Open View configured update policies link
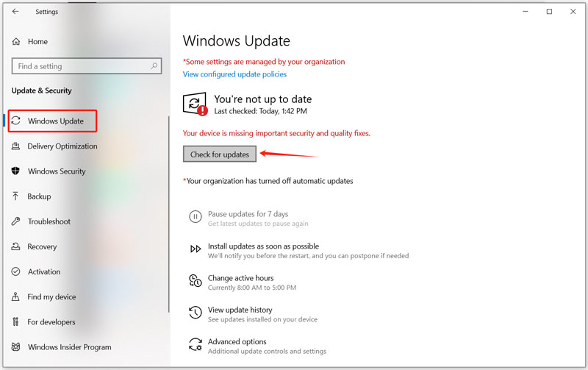 pos(234,74)
